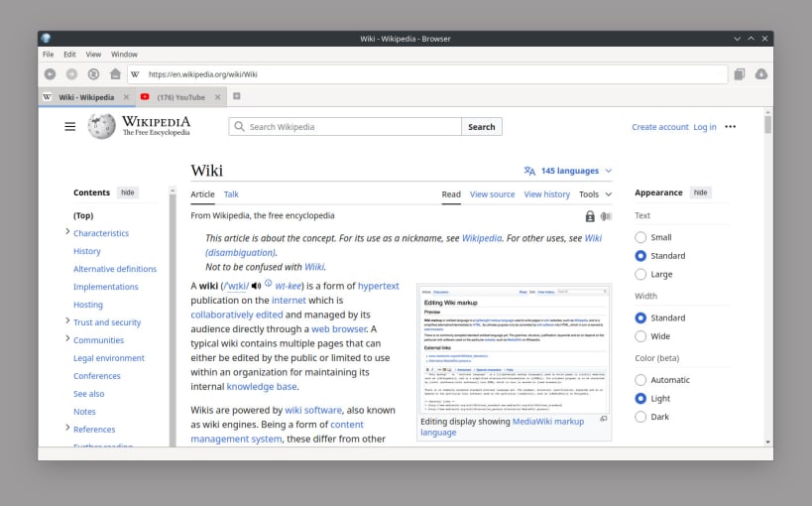Click the spoken article audio icon
Screen dimensions: 812x506
[606, 216]
